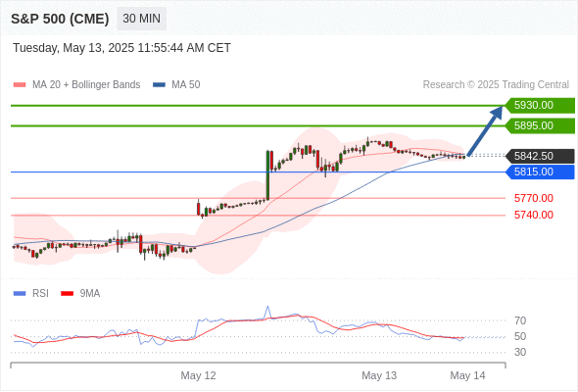The image size is (578, 392).
Task: Toggle the RSI legend entry
Action: 31,294
